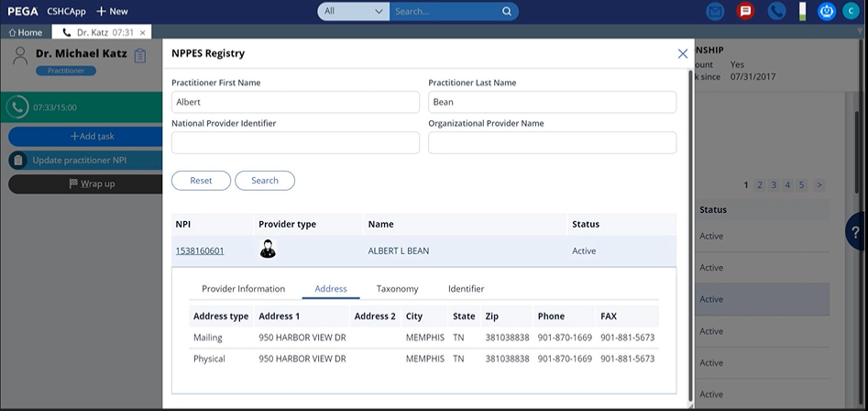Select the Address tab
Screen dimensions: 868x411
331,289
